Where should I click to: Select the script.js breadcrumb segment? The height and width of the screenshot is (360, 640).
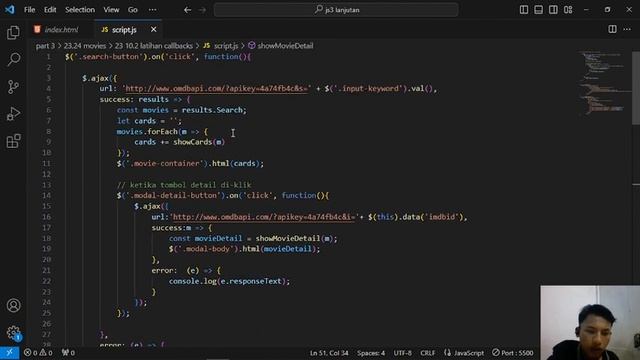[x=221, y=46]
